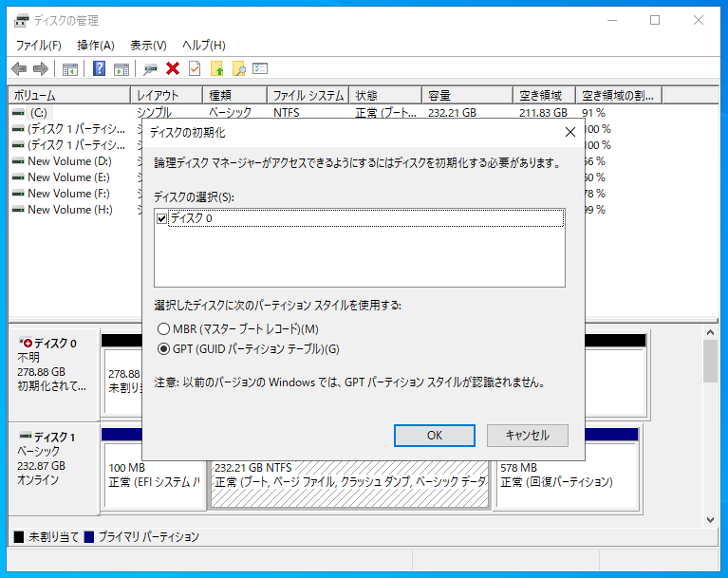Click the forward arrow in the toolbar
The height and width of the screenshot is (578, 728).
tap(40, 68)
